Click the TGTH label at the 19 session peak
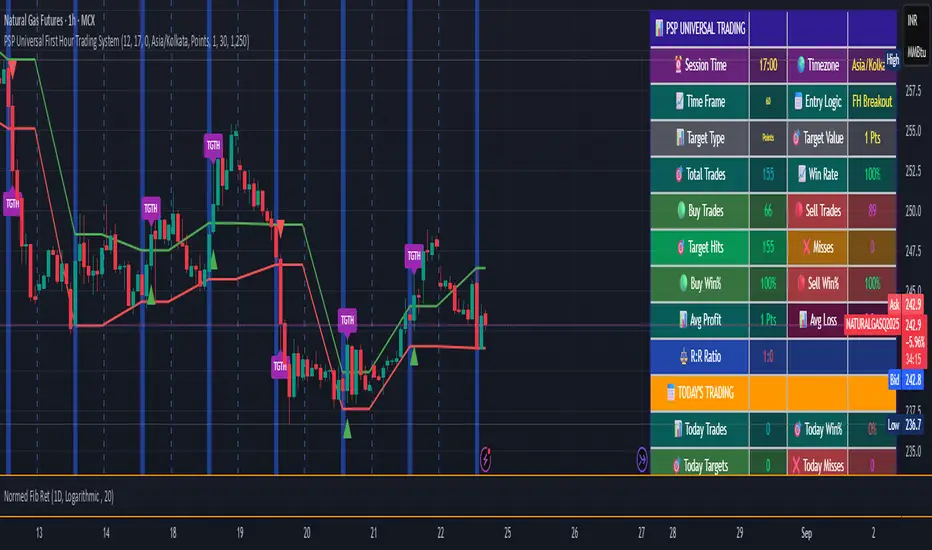This screenshot has width=932, height=550. coord(213,146)
